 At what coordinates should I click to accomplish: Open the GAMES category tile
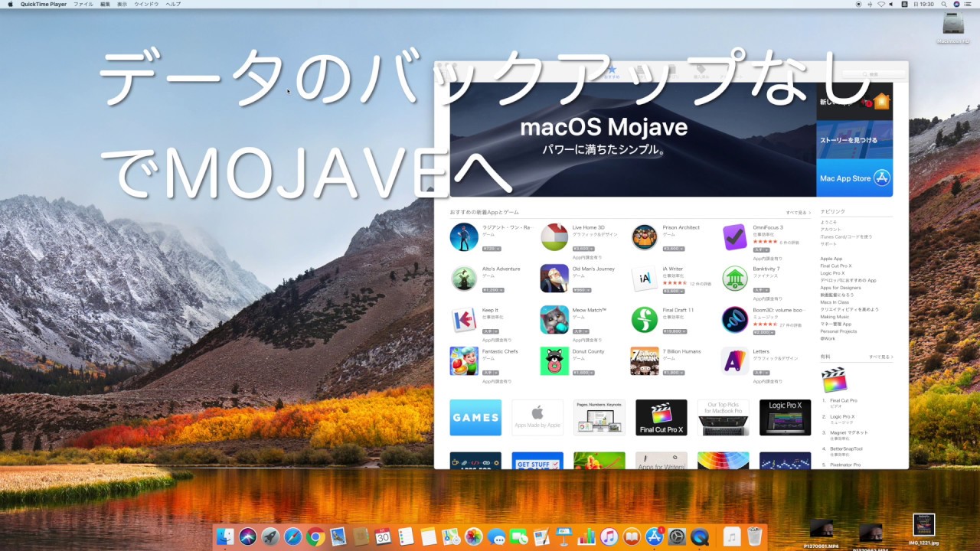475,417
